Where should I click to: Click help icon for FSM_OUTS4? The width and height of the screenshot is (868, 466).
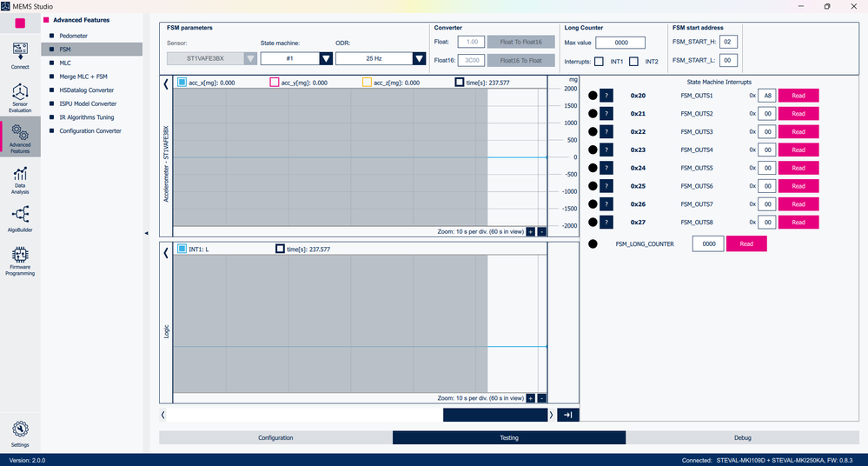606,150
